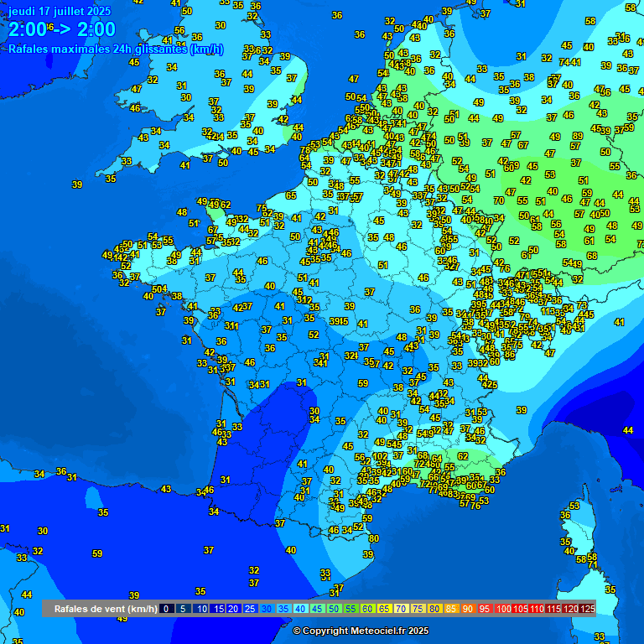Choose the legend swatch labeled 35
Screen dimensions: 644x644
[283, 609]
